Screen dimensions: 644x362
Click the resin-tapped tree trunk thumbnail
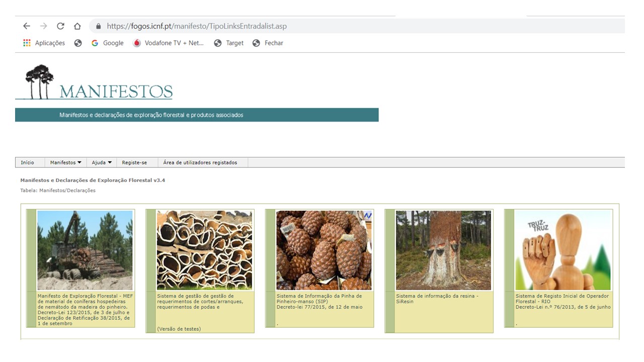point(443,250)
